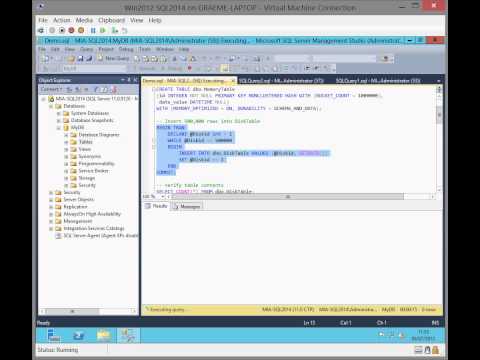Click the Save All toolbar icon
This screenshot has width=480, height=360.
[89, 59]
